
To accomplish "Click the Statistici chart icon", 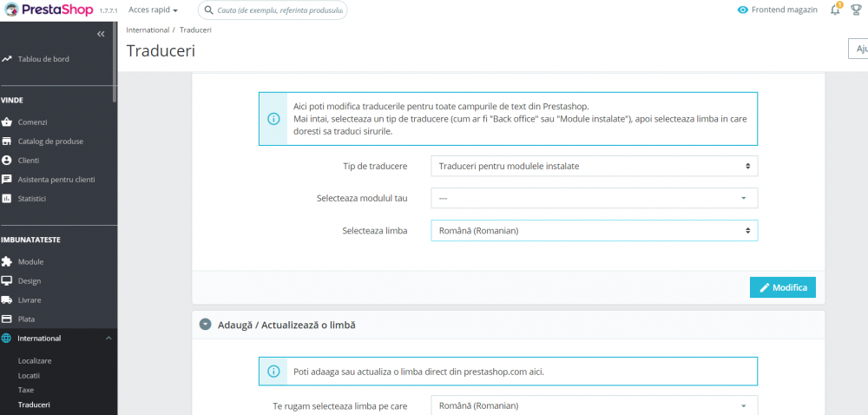I will click(7, 198).
